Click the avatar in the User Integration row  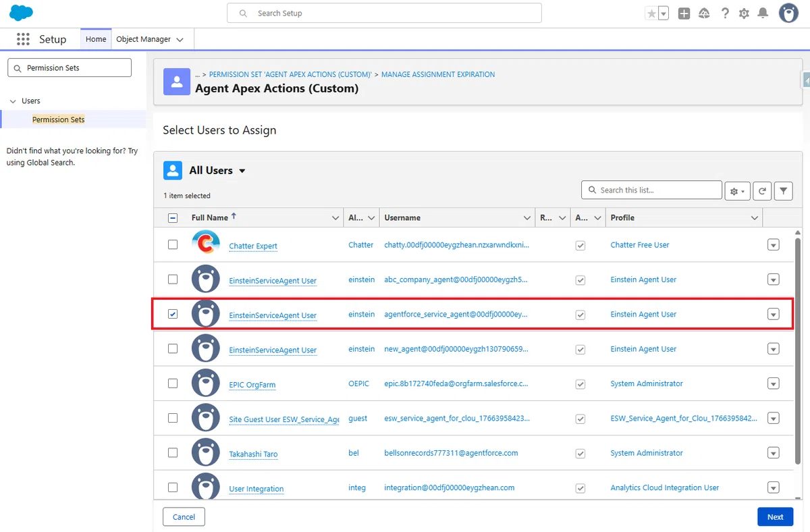coord(206,487)
